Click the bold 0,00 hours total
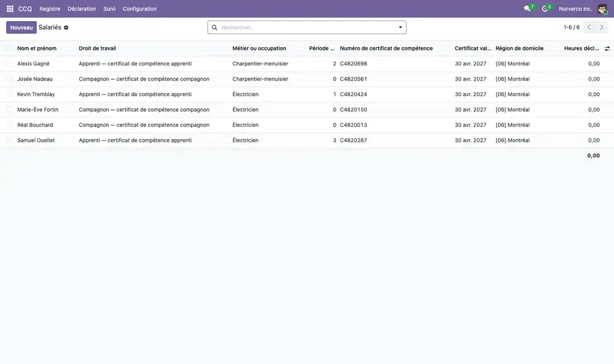Image resolution: width=614 pixels, height=364 pixels. tap(594, 155)
